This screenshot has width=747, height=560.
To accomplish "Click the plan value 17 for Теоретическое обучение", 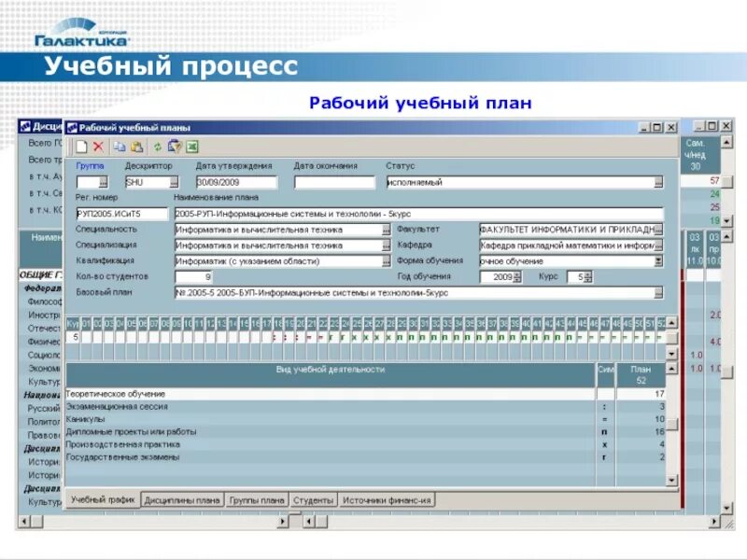I will pyautogui.click(x=659, y=394).
